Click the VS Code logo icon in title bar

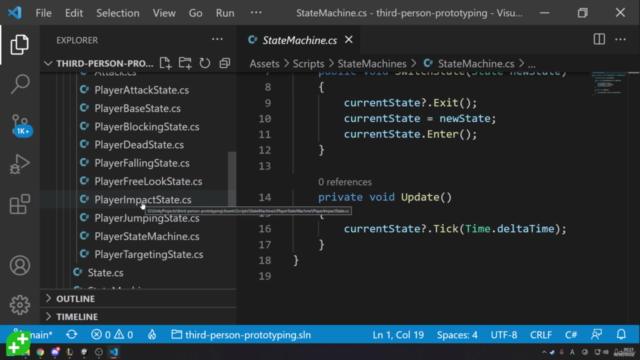(15, 13)
